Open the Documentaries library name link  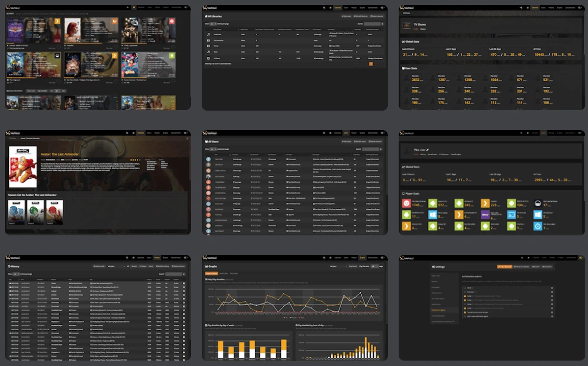tap(218, 40)
